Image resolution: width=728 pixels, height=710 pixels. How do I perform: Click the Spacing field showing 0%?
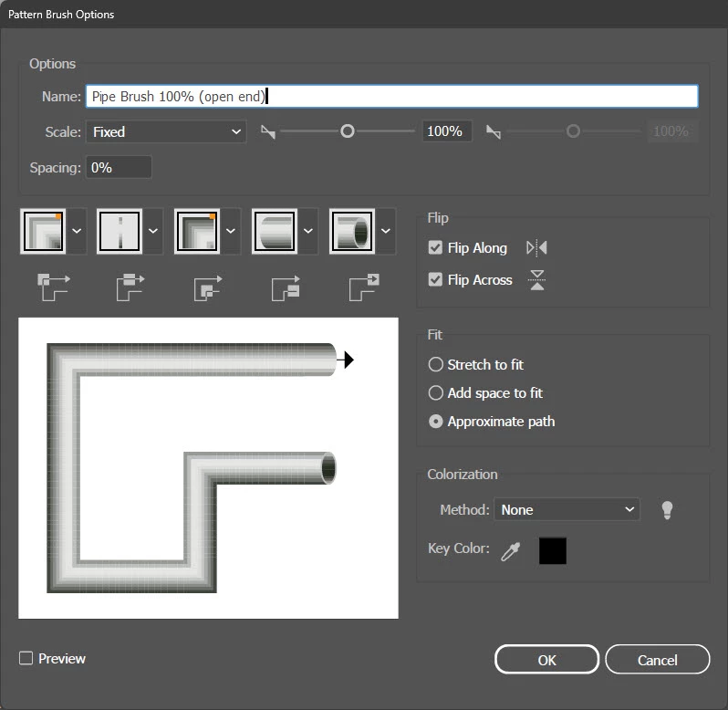coord(119,167)
